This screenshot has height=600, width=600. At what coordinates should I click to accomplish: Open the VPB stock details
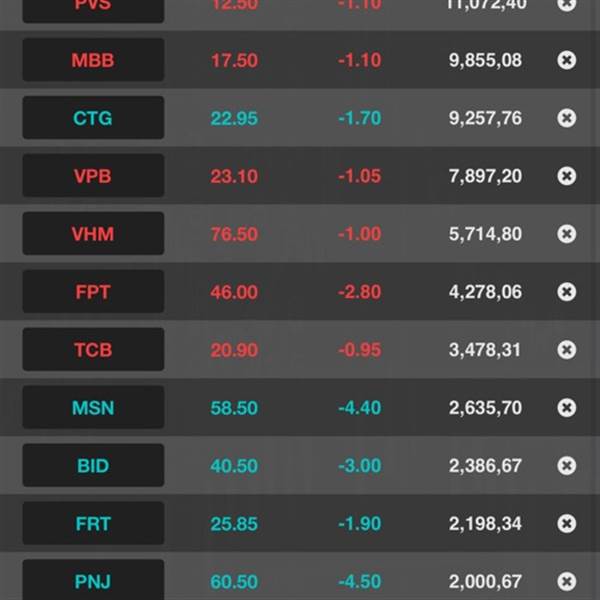[93, 176]
